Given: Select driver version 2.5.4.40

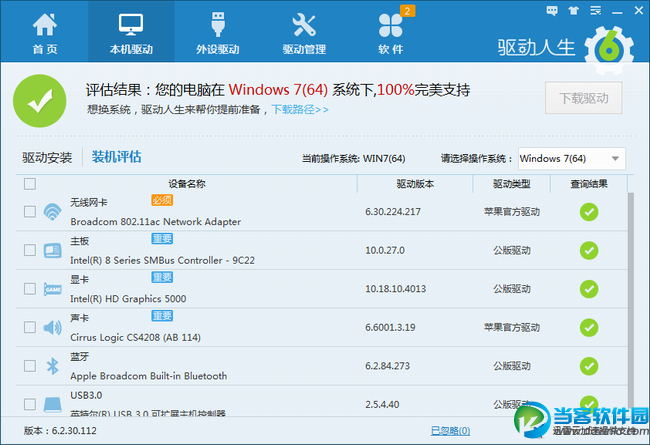Looking at the screenshot, I should (x=382, y=404).
